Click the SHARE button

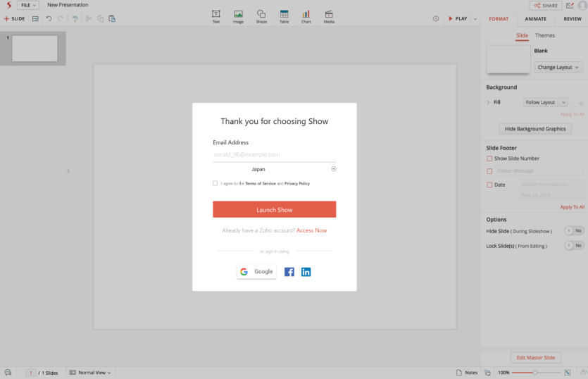tap(546, 5)
